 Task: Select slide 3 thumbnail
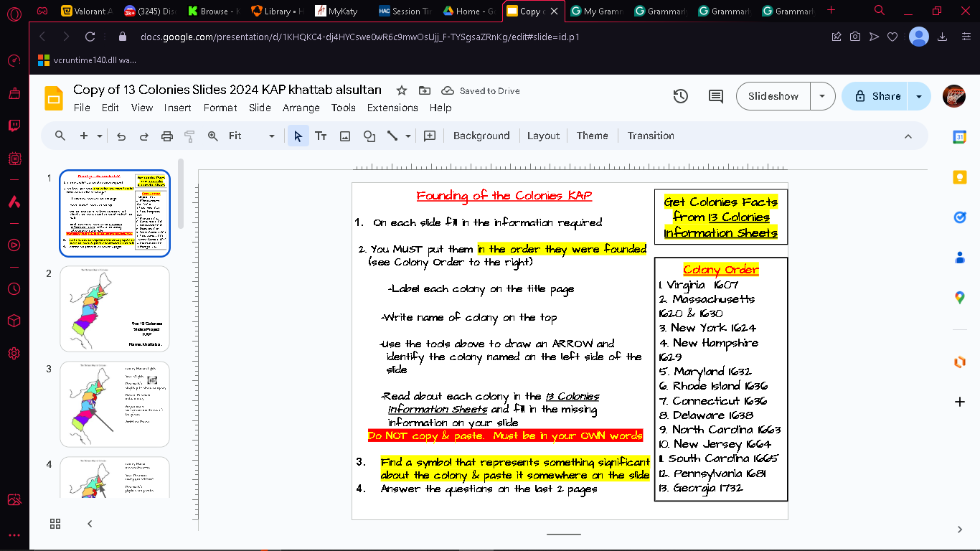pos(115,405)
